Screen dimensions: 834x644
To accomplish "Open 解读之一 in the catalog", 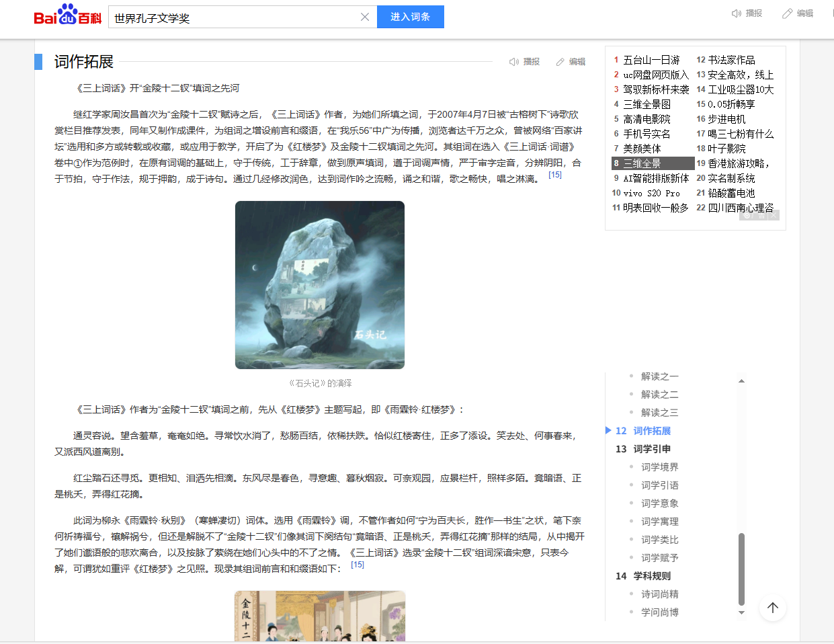I will pyautogui.click(x=659, y=376).
